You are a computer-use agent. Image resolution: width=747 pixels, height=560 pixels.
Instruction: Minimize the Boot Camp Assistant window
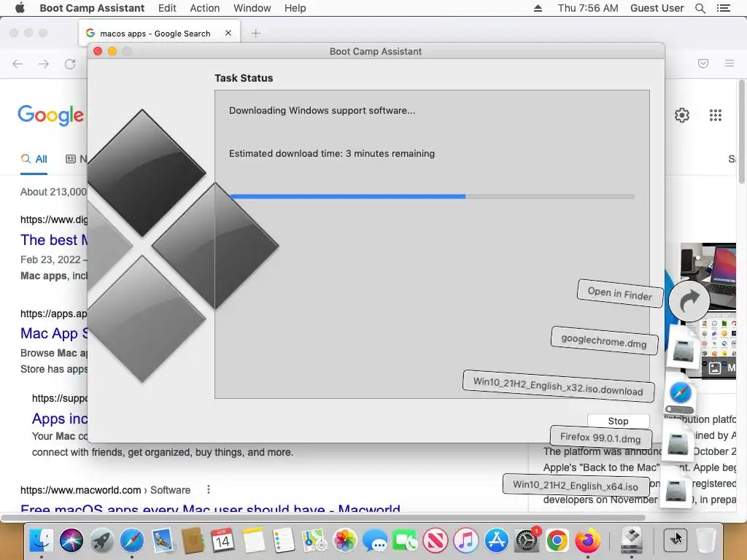[112, 51]
